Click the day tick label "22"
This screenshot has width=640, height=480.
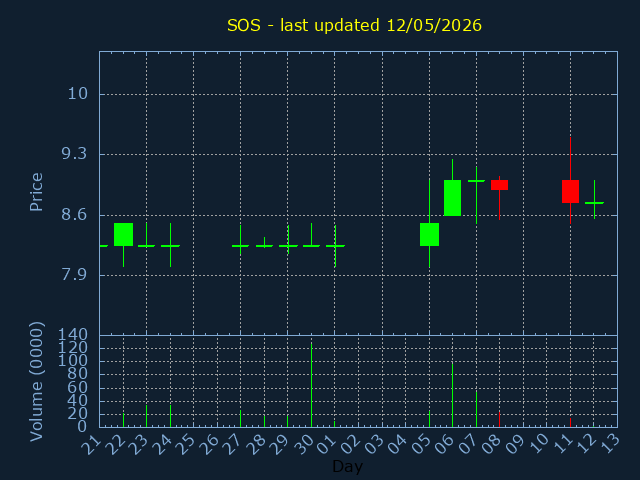click(x=115, y=444)
